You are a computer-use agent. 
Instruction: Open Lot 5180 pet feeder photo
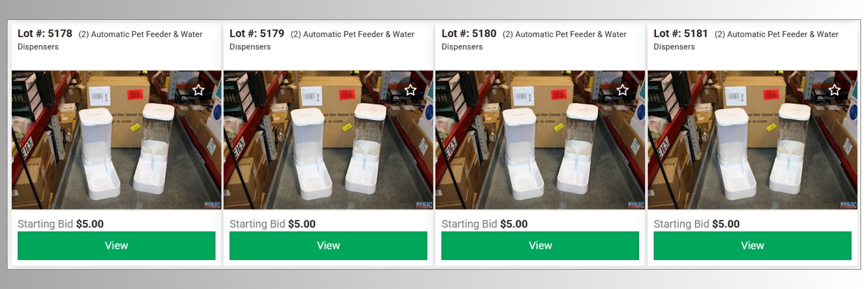pos(540,140)
